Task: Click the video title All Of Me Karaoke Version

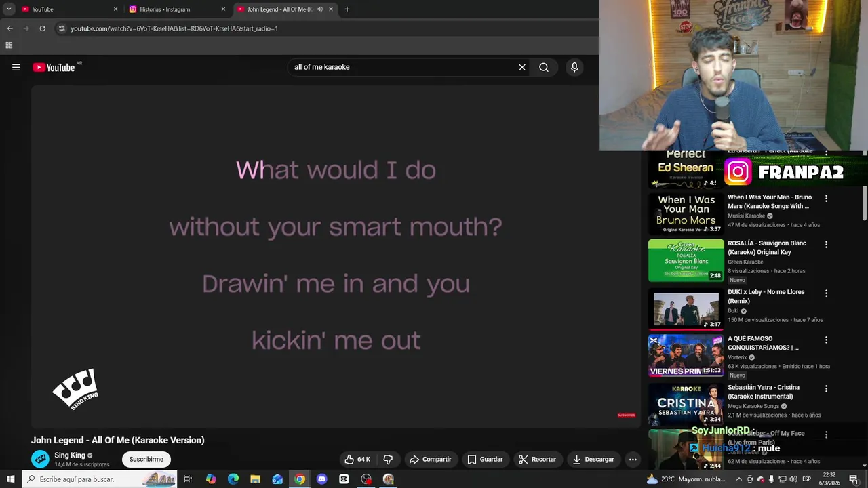Action: click(117, 440)
